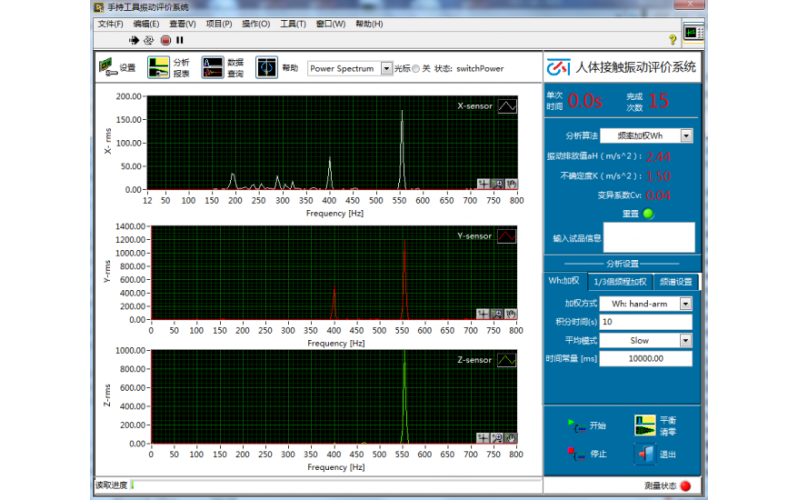Open the 设置 settings icon
The width and height of the screenshot is (800, 500).
pos(106,67)
